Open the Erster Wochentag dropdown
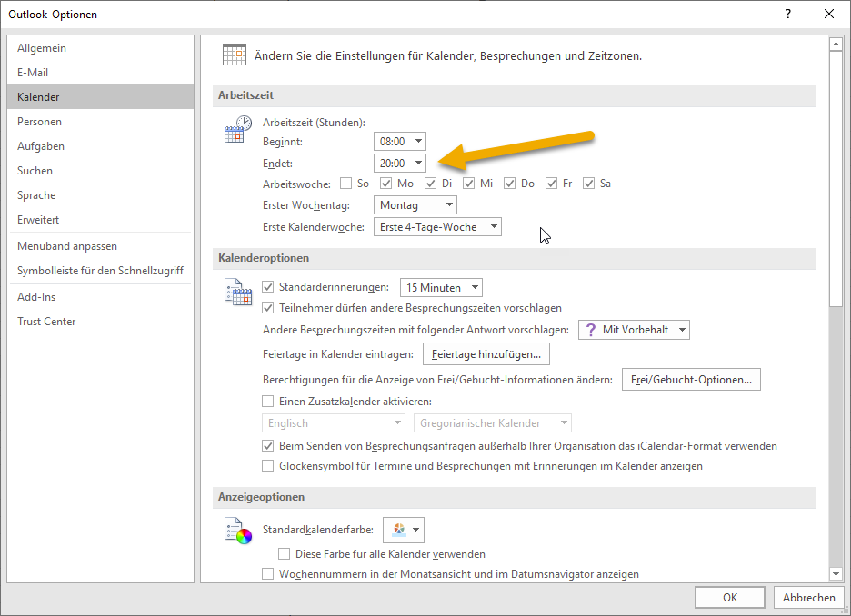Image resolution: width=851 pixels, height=616 pixels. [x=415, y=205]
